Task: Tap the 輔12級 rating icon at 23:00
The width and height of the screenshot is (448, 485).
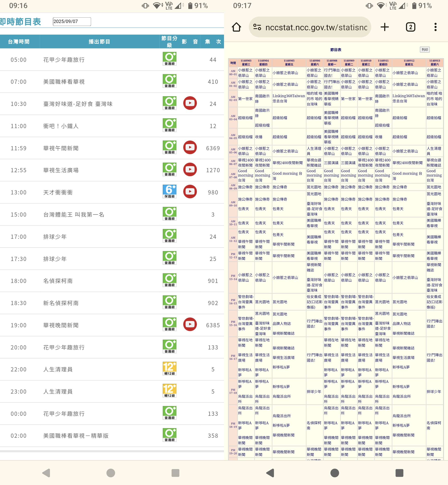Action: click(x=169, y=391)
